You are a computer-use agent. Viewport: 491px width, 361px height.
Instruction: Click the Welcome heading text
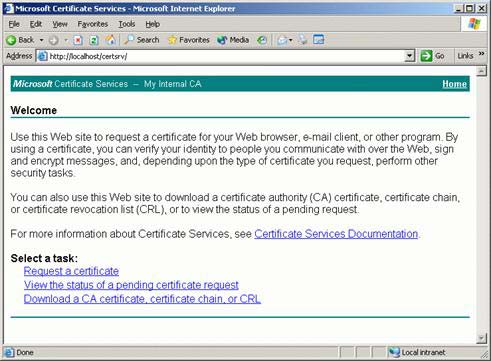pyautogui.click(x=34, y=110)
